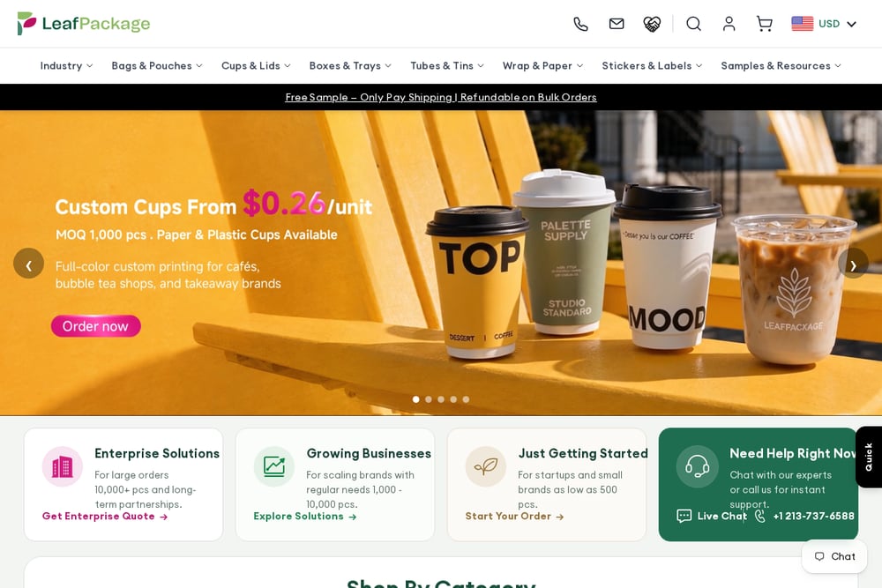The height and width of the screenshot is (588, 882).
Task: Expand the Industry menu
Action: click(x=66, y=66)
